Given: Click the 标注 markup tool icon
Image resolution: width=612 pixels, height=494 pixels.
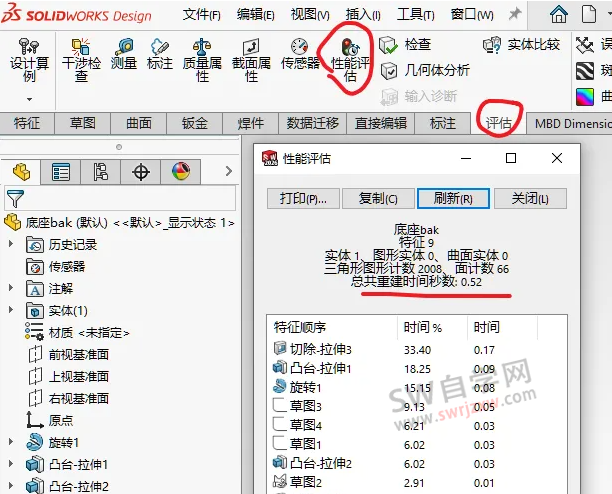Looking at the screenshot, I should [160, 55].
